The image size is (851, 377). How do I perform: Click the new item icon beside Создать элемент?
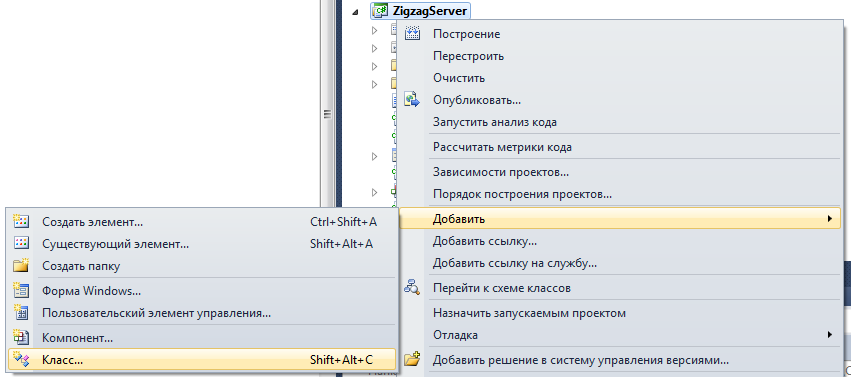[x=21, y=221]
